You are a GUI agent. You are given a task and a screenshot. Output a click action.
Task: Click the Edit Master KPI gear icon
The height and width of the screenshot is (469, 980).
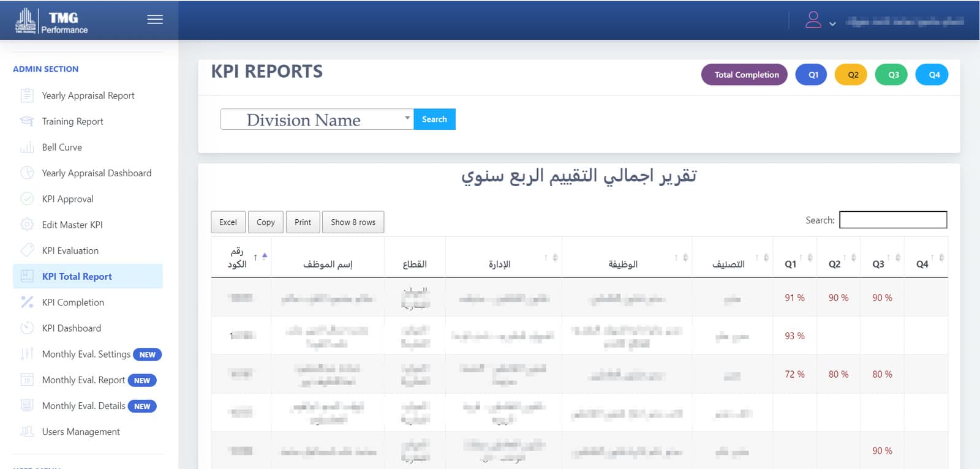(x=27, y=224)
